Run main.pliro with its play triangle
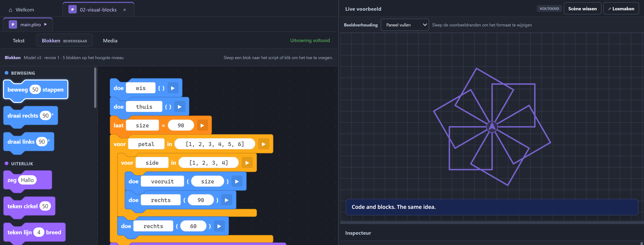Image resolution: width=644 pixels, height=245 pixels. [45, 24]
